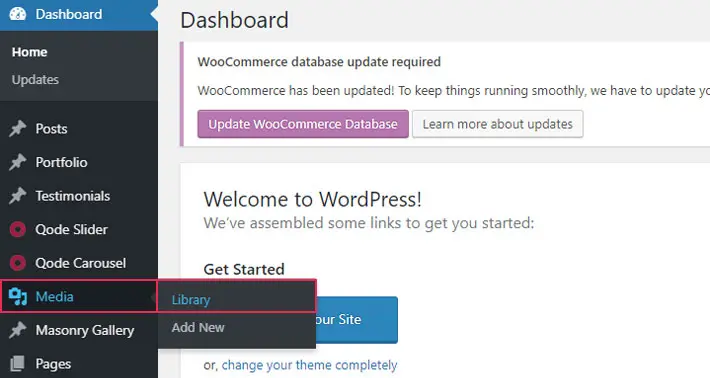
Task: Open the Updates submenu item
Action: click(x=35, y=80)
